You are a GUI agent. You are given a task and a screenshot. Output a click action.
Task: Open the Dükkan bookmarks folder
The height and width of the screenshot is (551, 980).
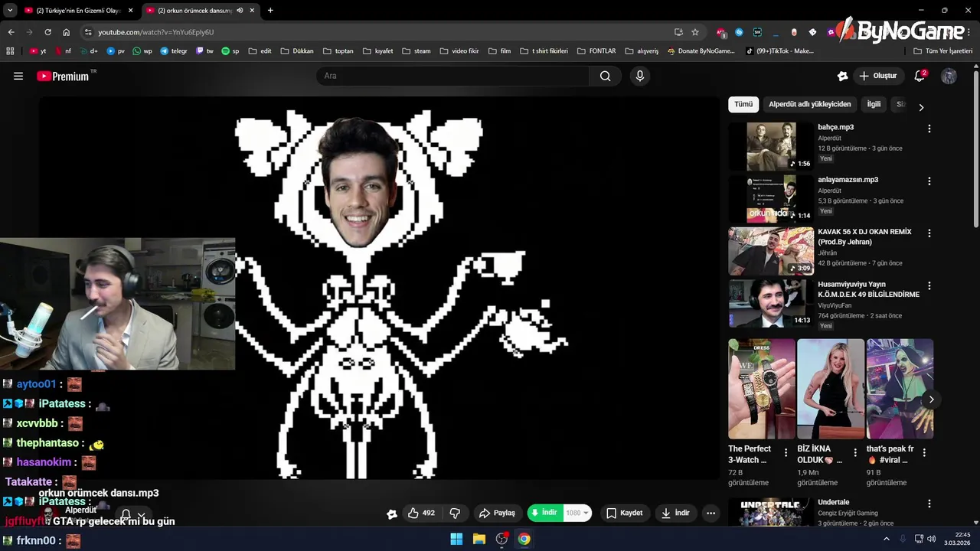click(x=297, y=51)
